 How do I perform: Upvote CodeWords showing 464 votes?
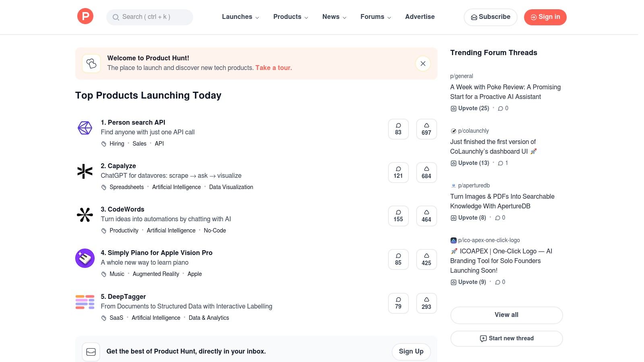(427, 216)
